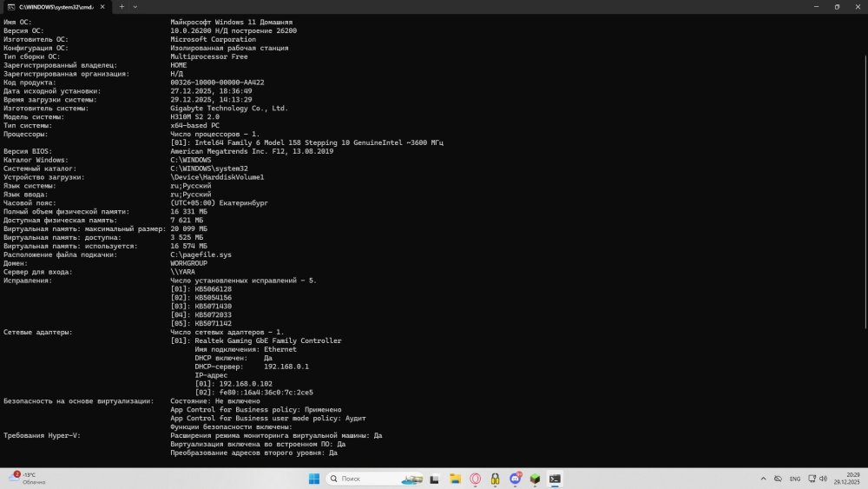Click the hotfix entry 'KB5071142'
This screenshot has width=868, height=489.
(214, 323)
